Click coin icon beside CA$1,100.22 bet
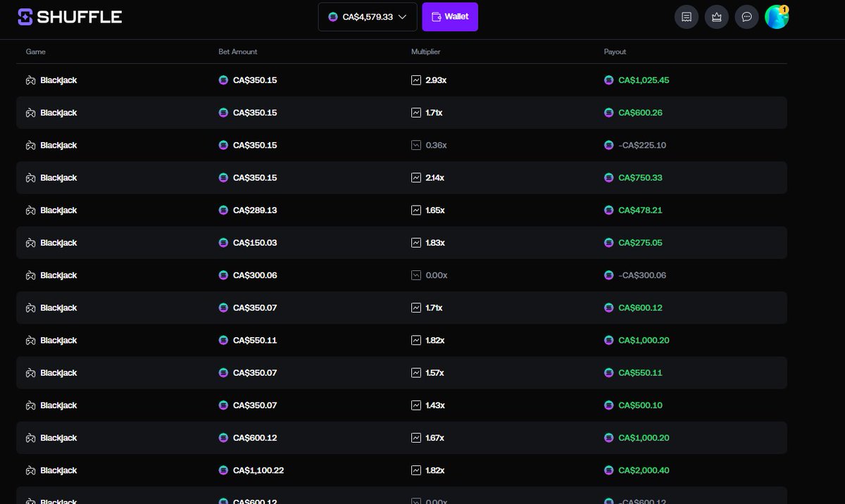The image size is (845, 504). (224, 470)
